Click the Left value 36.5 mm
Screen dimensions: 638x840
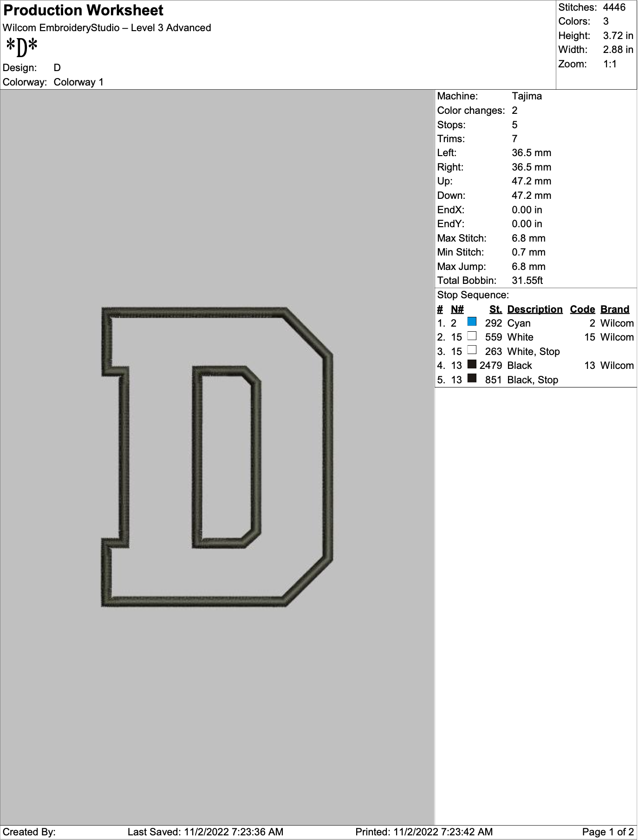pos(531,153)
